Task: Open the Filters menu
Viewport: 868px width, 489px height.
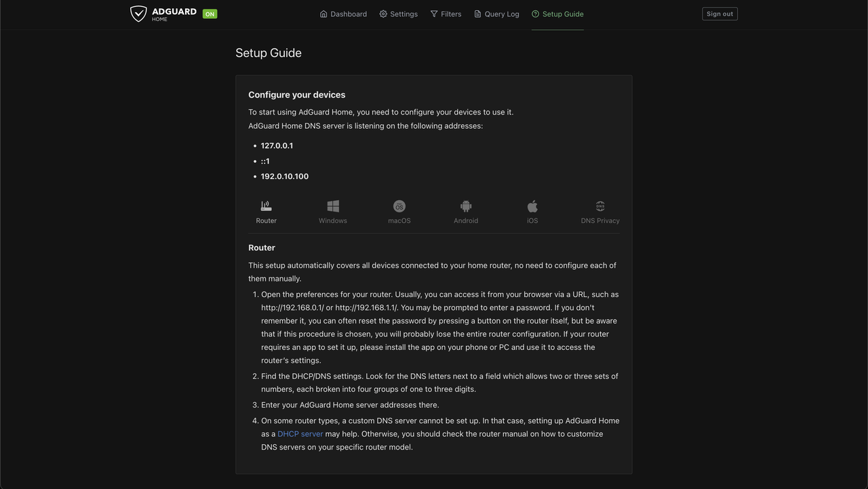Action: [x=451, y=14]
